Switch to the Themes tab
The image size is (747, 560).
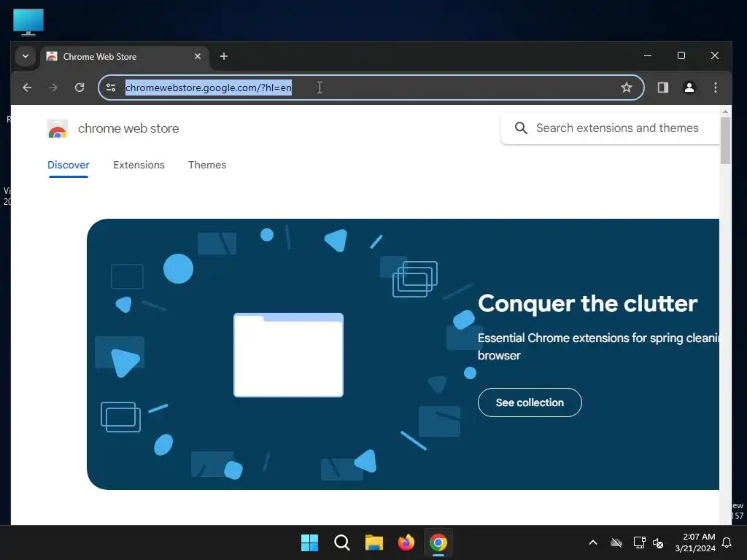pos(207,165)
